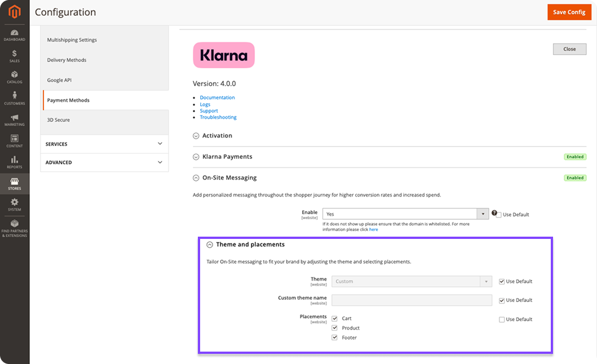Toggle Use Default for Custom theme name
This screenshot has width=597, height=364.
coord(502,300)
